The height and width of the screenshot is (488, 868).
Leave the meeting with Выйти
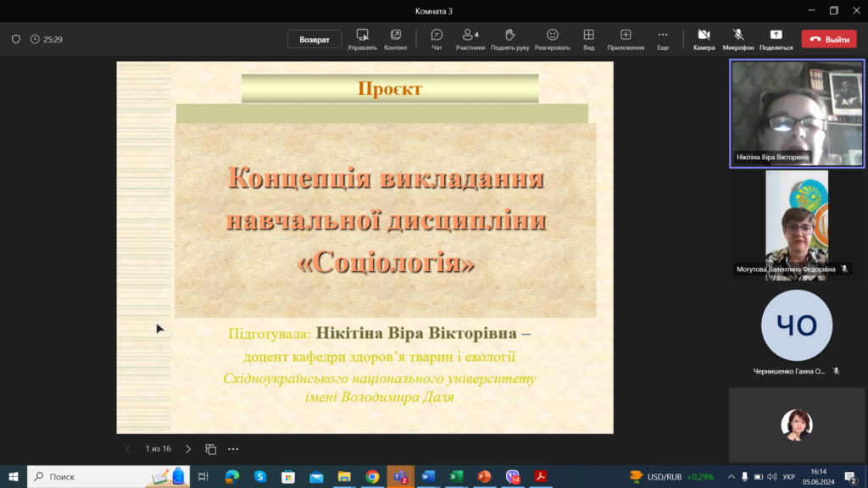pyautogui.click(x=829, y=39)
